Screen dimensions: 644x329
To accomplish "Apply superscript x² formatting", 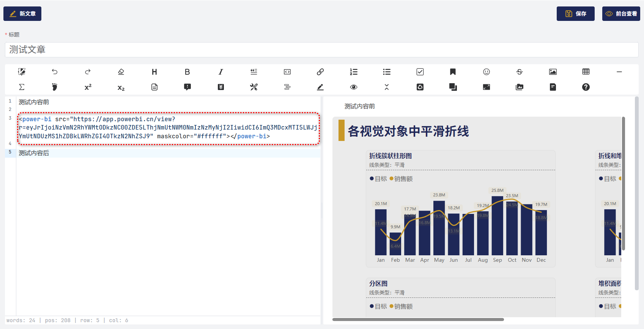I will click(x=88, y=87).
